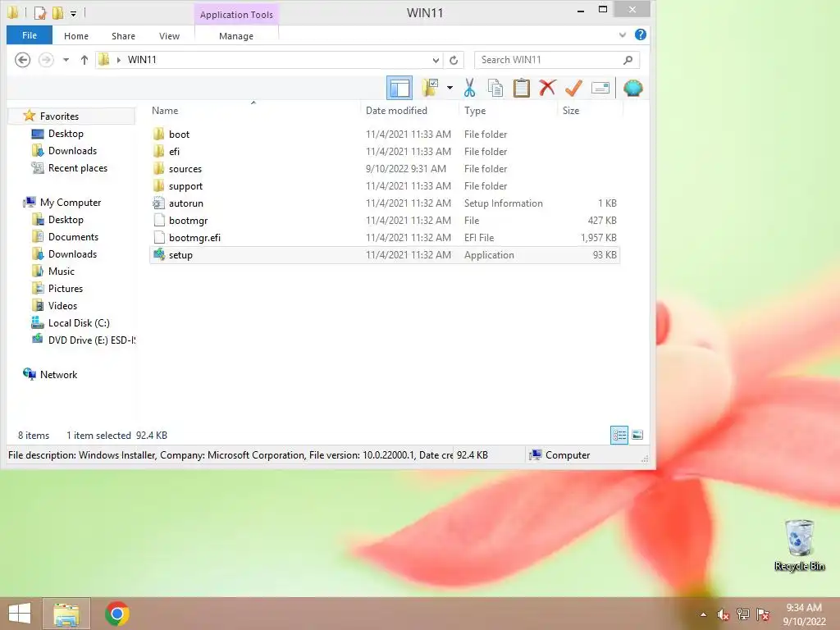Open the blue Help question icon
The width and height of the screenshot is (840, 630).
point(640,34)
